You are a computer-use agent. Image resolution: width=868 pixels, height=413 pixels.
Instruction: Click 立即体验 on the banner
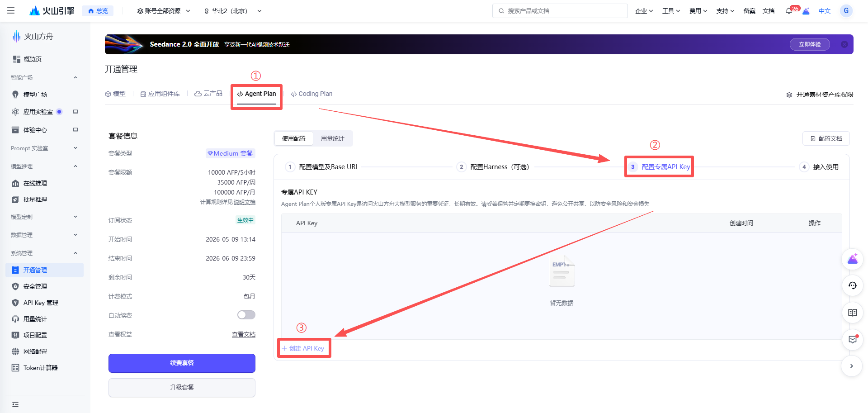click(x=810, y=44)
